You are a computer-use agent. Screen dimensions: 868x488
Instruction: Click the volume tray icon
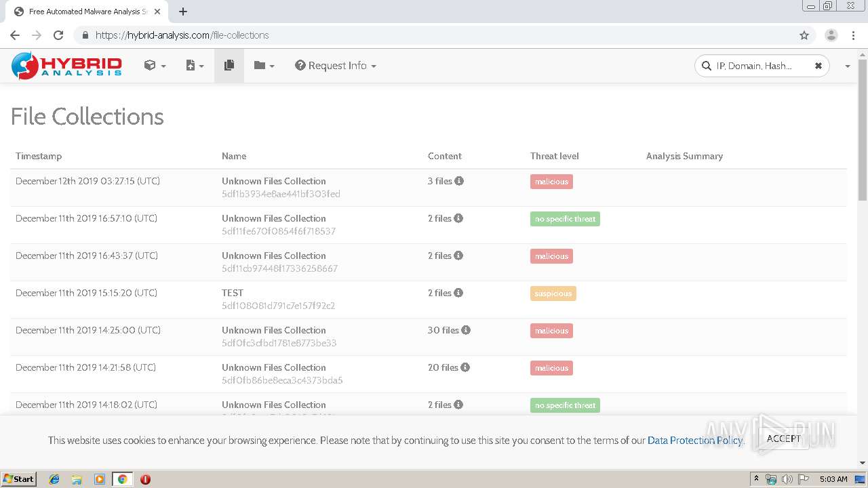(787, 479)
